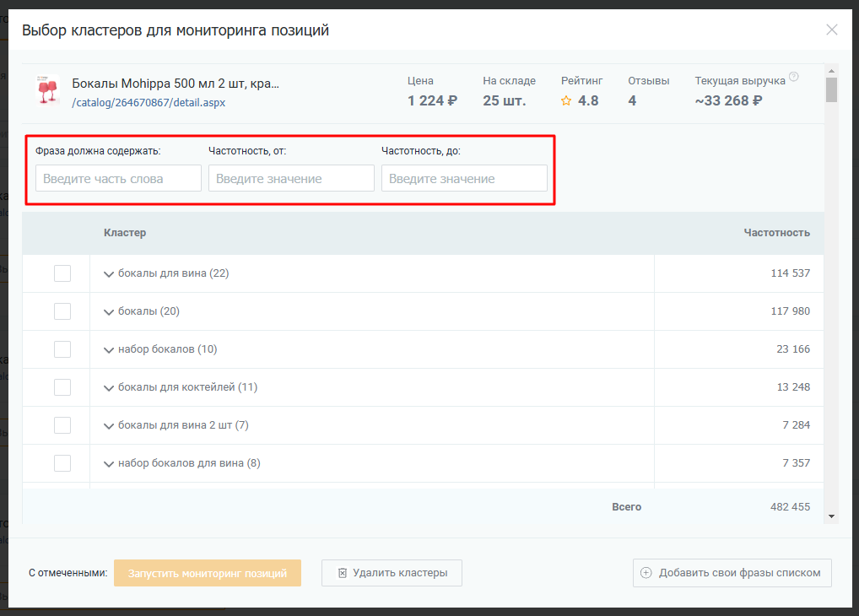Click the help icon near Текущая выручка

click(x=793, y=78)
